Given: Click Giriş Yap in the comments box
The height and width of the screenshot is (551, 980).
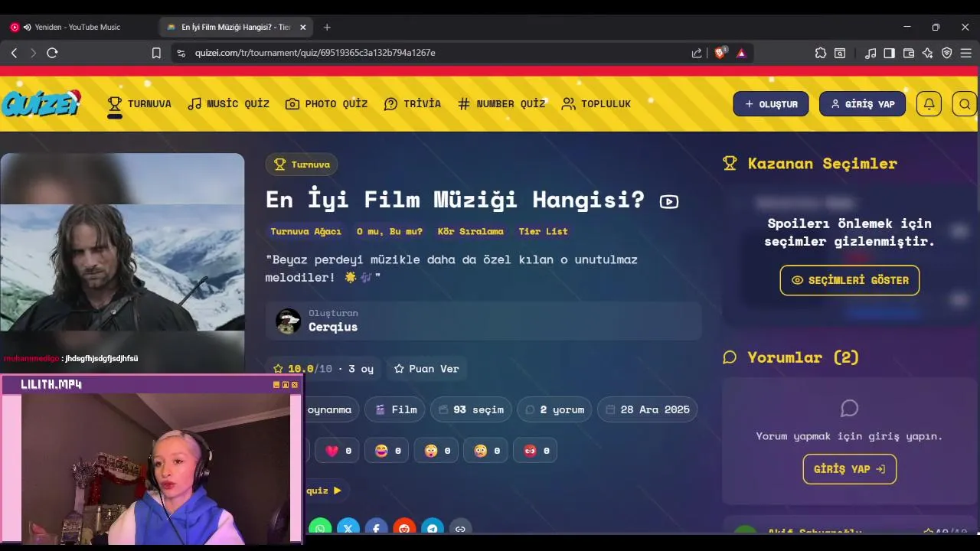Looking at the screenshot, I should click(x=850, y=469).
